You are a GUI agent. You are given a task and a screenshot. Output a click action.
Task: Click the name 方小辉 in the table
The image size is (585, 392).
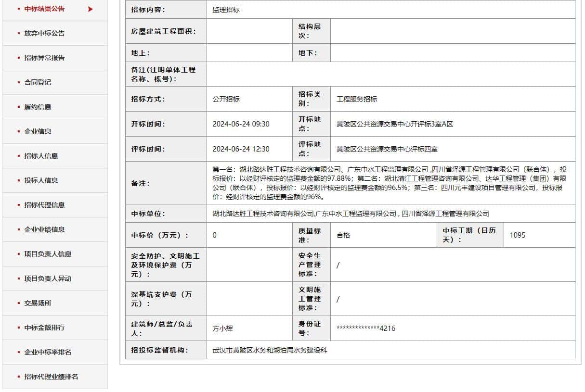(x=223, y=329)
